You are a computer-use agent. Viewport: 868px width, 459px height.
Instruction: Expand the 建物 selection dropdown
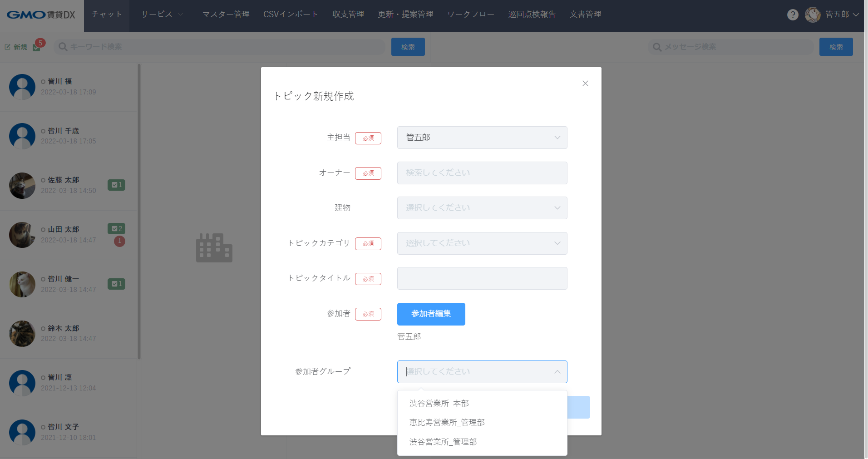click(x=482, y=208)
